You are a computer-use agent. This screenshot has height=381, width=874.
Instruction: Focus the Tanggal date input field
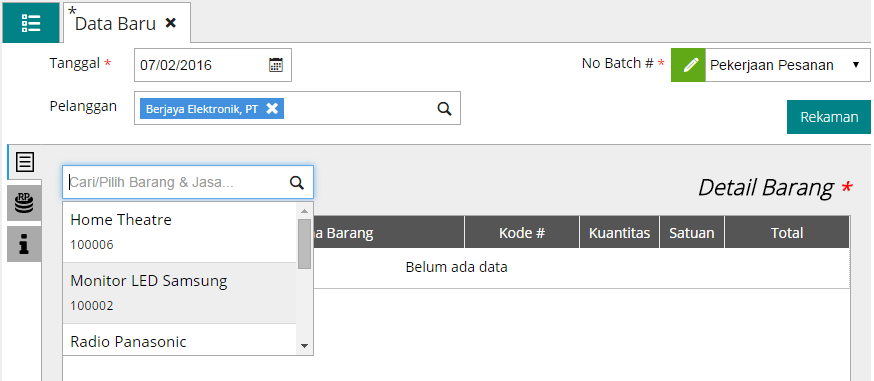click(x=213, y=65)
